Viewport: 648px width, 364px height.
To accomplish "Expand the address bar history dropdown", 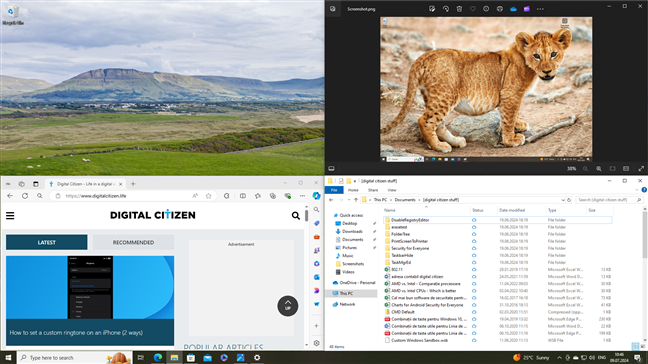I will click(563, 200).
